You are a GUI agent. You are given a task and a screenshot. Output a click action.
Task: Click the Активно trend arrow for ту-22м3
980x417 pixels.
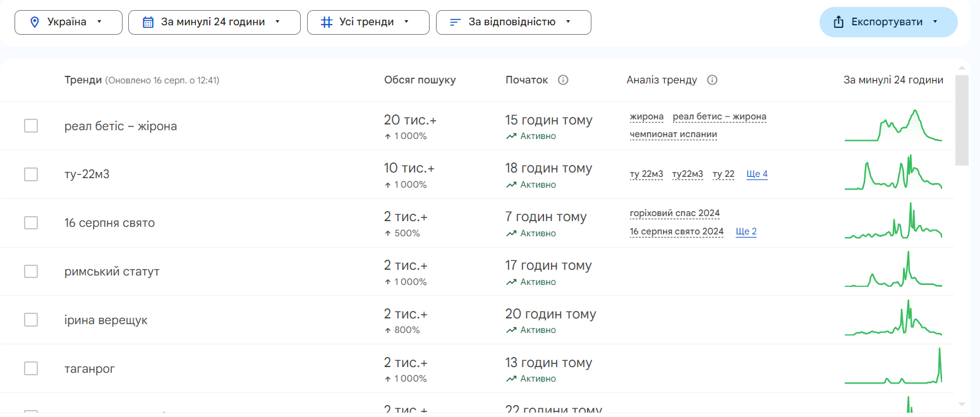tap(511, 184)
